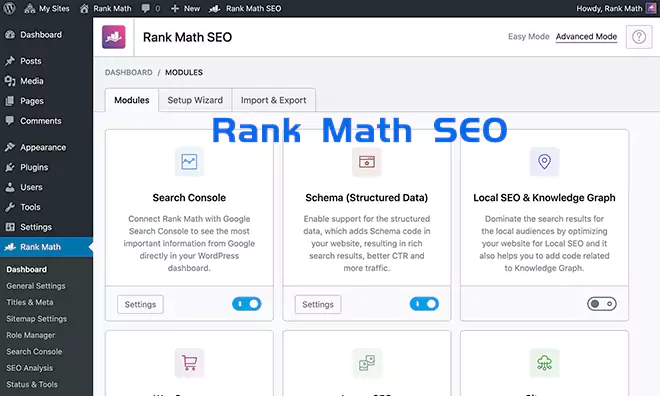
Task: Click the Search Console card title
Action: click(189, 198)
